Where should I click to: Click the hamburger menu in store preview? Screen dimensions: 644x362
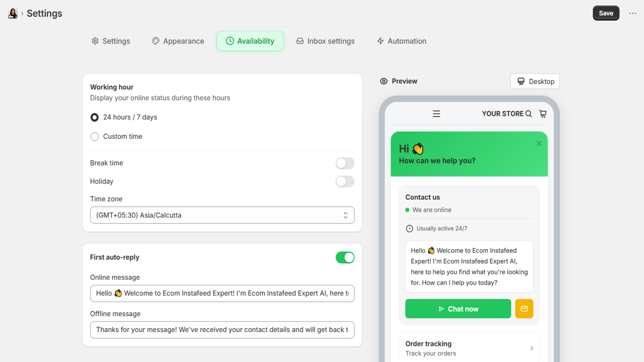pyautogui.click(x=436, y=114)
